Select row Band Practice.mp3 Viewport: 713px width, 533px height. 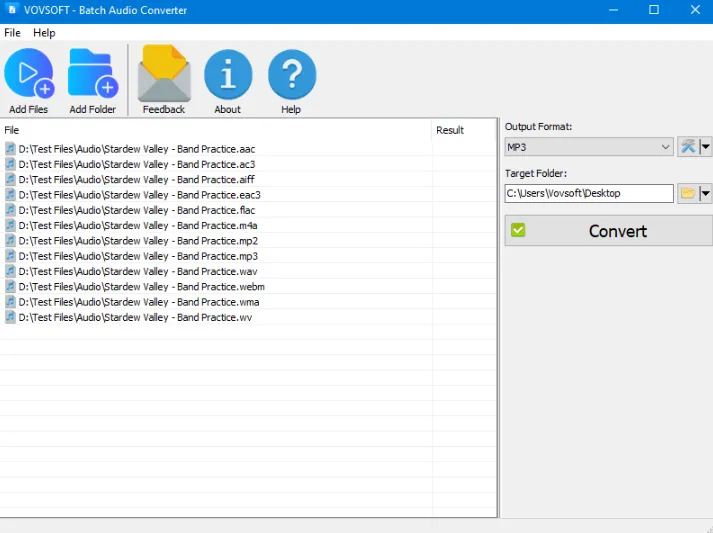(248, 256)
